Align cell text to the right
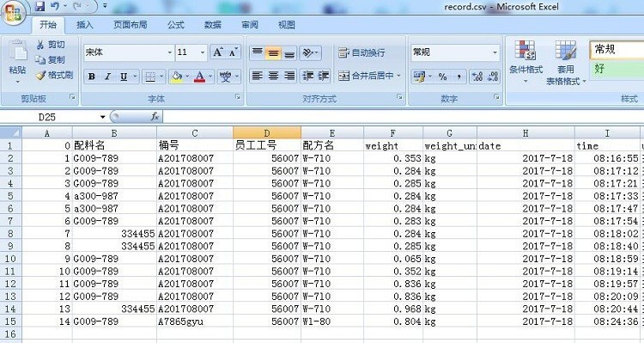The width and height of the screenshot is (644, 343). [x=289, y=76]
